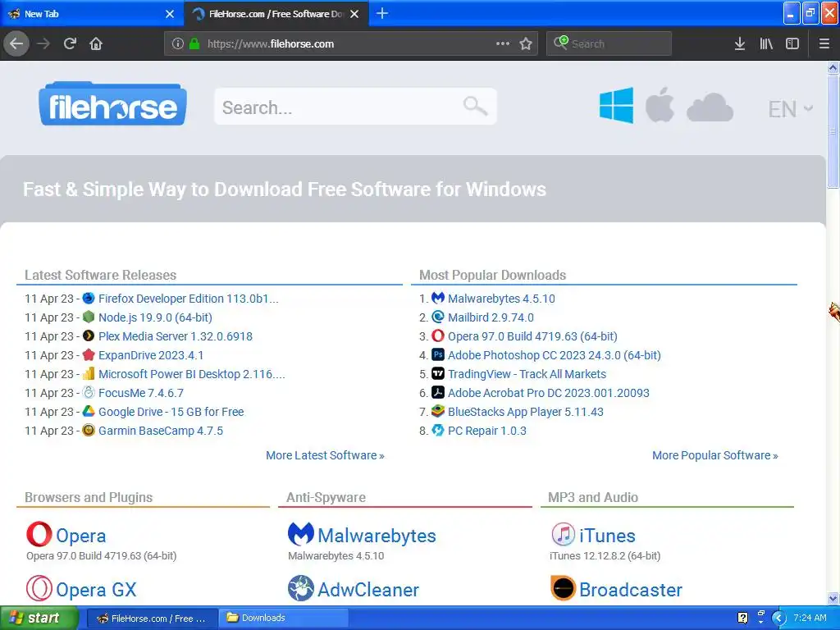The image size is (840, 630).
Task: Click the Broadcaster icon
Action: pos(563,588)
